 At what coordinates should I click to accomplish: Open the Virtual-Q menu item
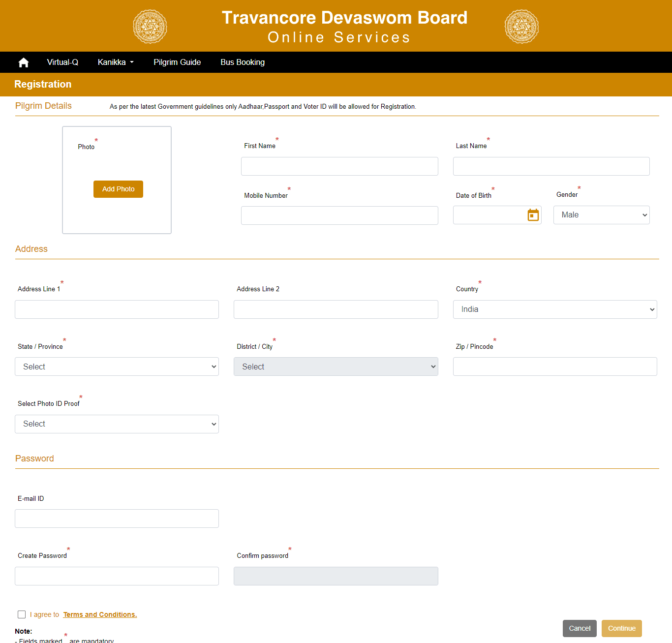pyautogui.click(x=62, y=62)
